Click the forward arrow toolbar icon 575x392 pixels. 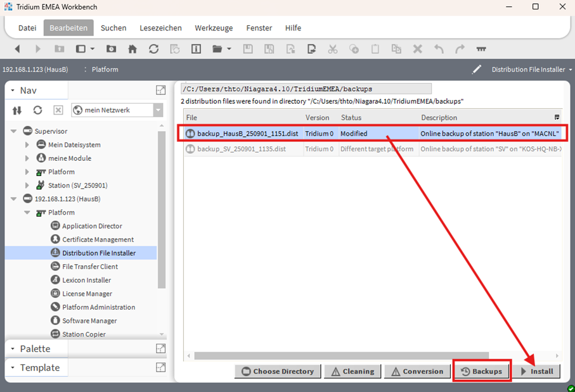point(38,49)
